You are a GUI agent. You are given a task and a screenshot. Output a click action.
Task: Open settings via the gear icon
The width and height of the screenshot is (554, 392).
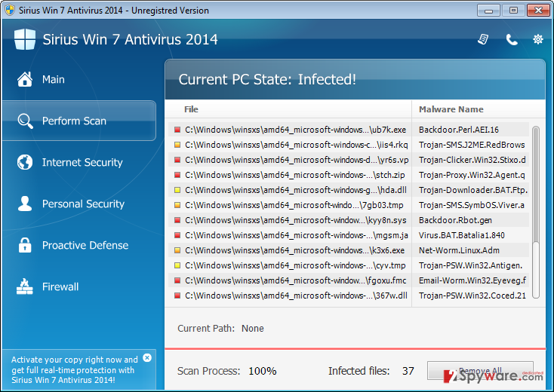click(537, 39)
